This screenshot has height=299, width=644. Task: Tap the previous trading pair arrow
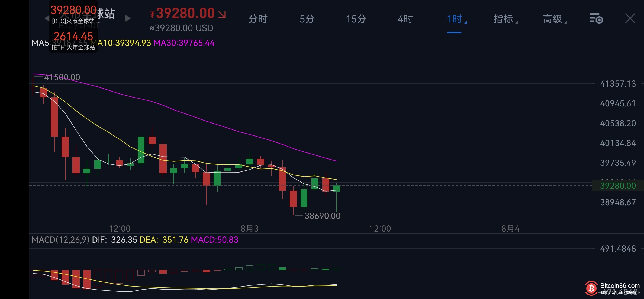click(x=47, y=18)
